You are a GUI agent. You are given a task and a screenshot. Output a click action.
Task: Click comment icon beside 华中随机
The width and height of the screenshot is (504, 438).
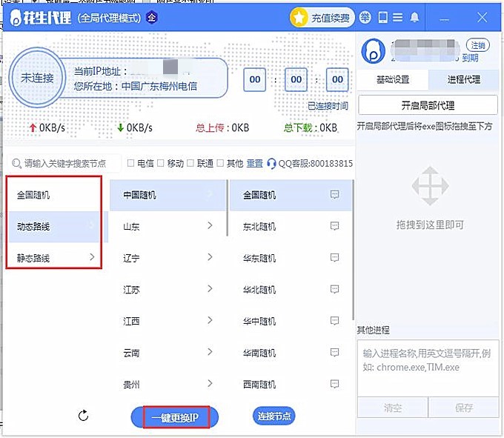(334, 321)
